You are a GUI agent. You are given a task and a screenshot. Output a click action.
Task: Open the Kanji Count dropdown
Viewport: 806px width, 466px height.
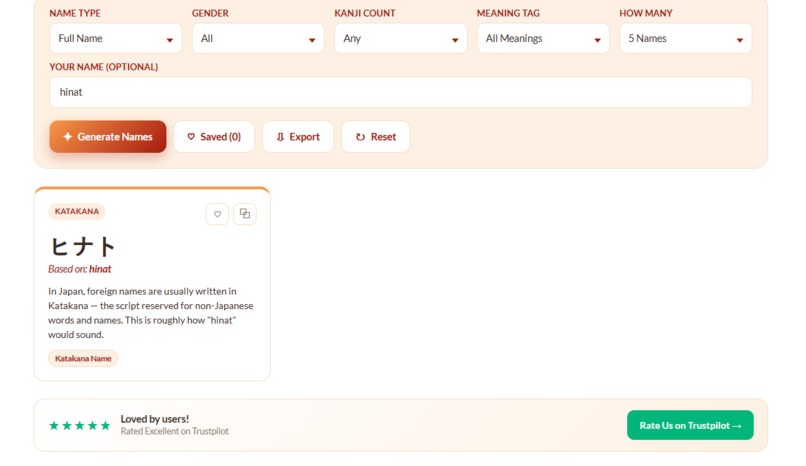tap(400, 39)
